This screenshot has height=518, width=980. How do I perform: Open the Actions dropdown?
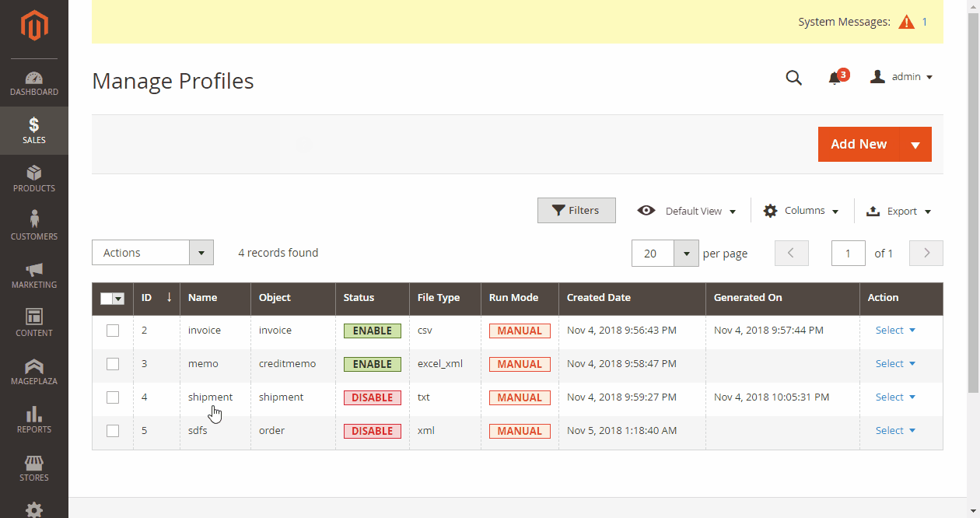pyautogui.click(x=152, y=252)
